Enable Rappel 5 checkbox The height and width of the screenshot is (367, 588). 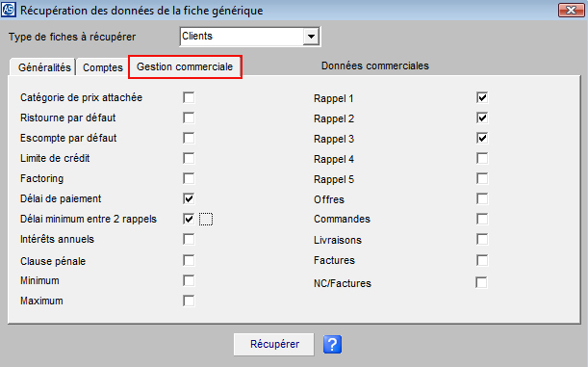point(482,178)
